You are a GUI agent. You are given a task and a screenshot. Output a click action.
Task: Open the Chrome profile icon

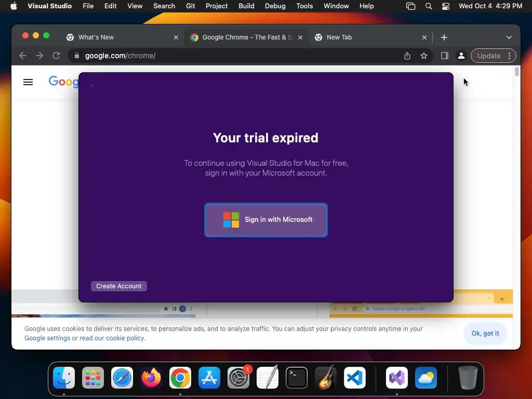(461, 56)
